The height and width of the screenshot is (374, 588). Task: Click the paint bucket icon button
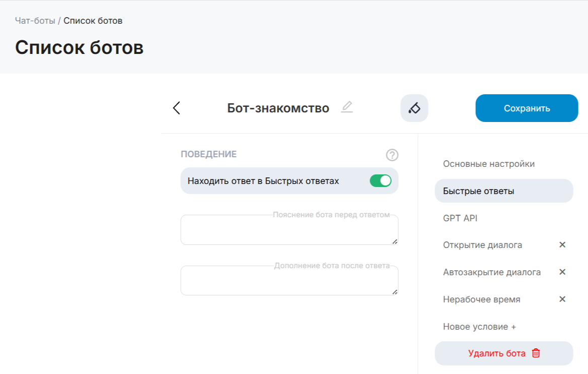click(x=414, y=108)
